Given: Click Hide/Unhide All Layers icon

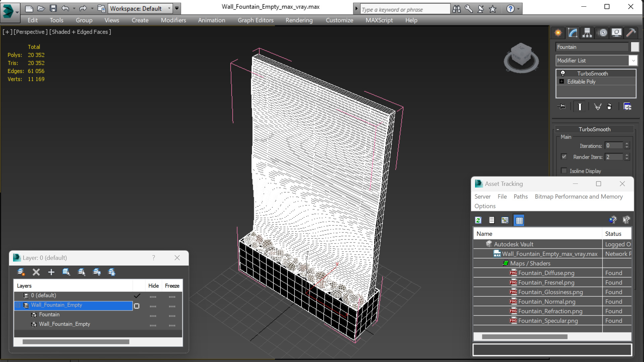Looking at the screenshot, I should pyautogui.click(x=97, y=272).
